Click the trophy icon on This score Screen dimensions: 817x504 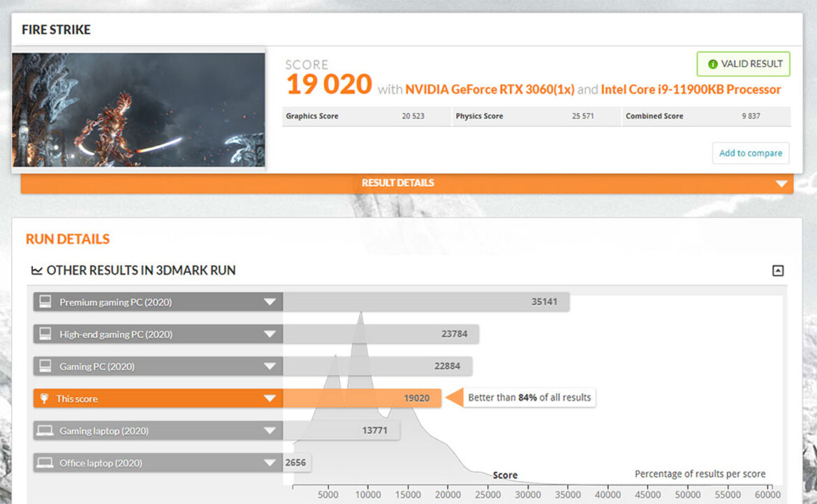pos(44,399)
